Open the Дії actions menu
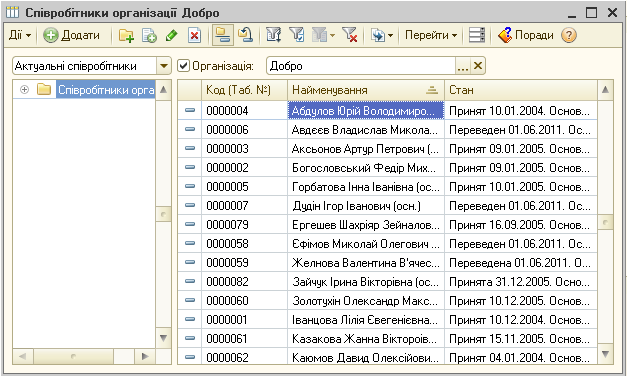 pos(20,35)
